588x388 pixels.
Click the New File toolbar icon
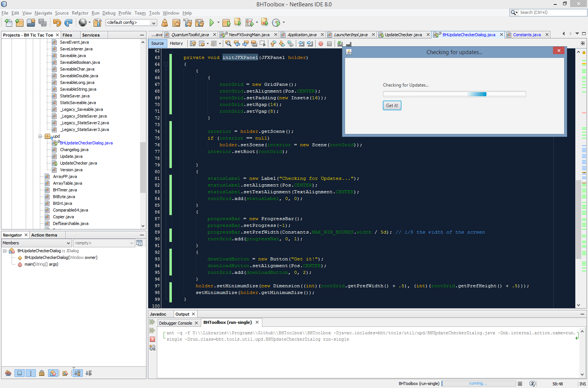[x=8, y=23]
